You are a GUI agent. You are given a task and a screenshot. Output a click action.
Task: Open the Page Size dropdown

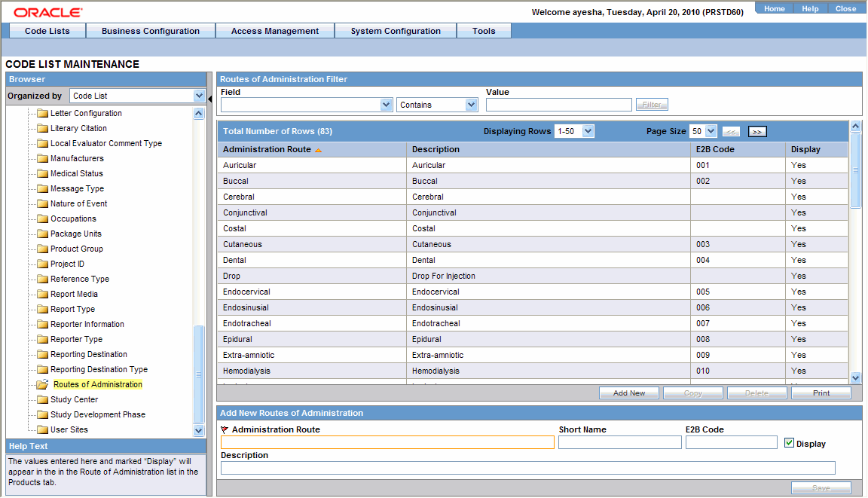point(710,130)
